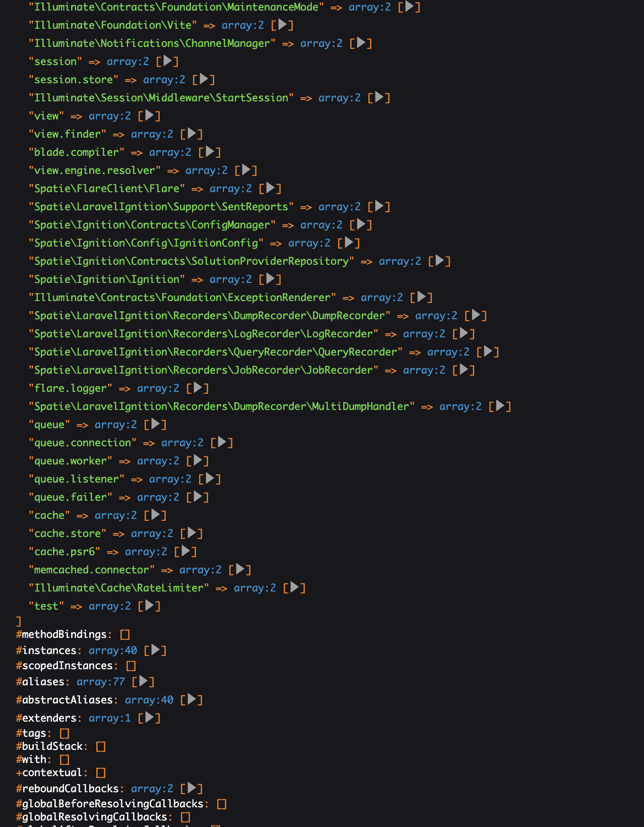
Task: Expand the Illuminate\Foundation\Vite array
Action: coord(283,25)
